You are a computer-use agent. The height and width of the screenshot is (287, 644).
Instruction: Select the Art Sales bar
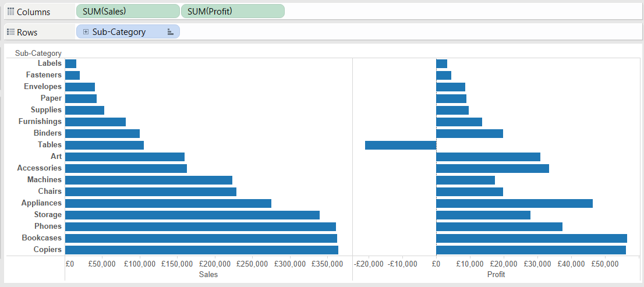125,157
